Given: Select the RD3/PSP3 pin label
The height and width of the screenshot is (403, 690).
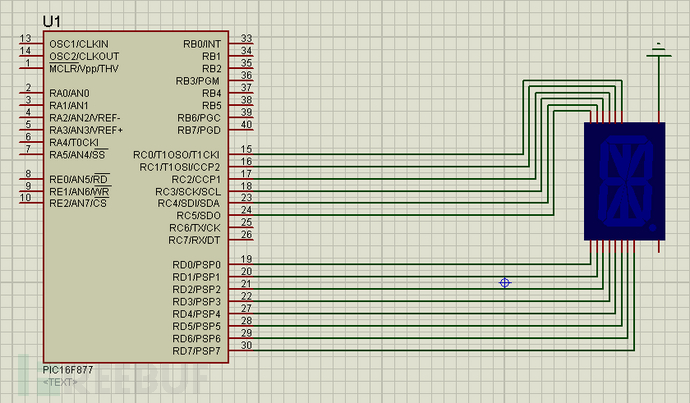Looking at the screenshot, I should (x=196, y=302).
